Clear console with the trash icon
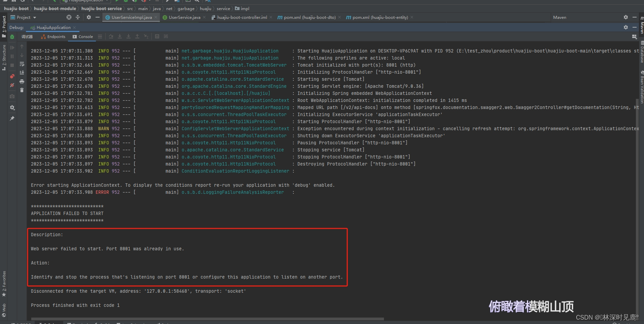This screenshot has height=324, width=644. tap(22, 90)
